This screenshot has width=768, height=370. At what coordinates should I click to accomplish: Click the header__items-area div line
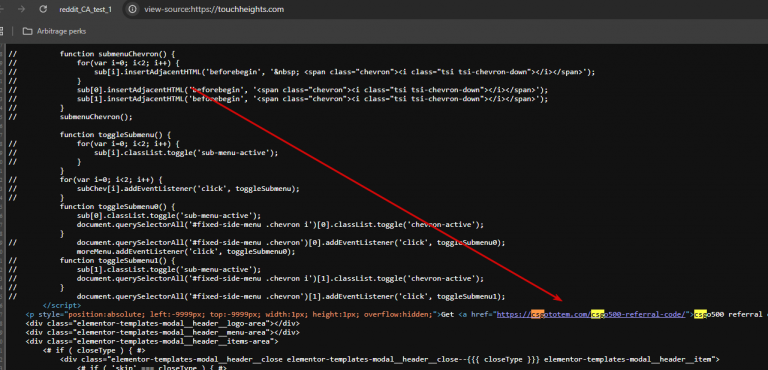click(152, 341)
